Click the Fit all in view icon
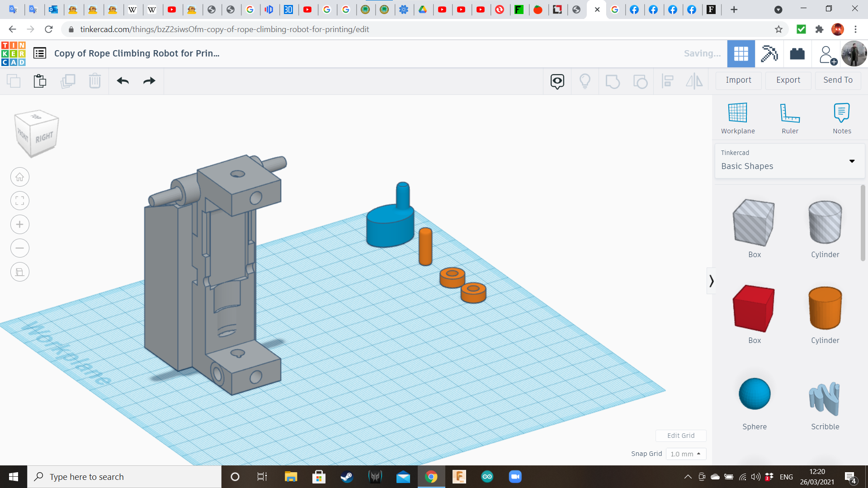The height and width of the screenshot is (488, 868). (20, 201)
